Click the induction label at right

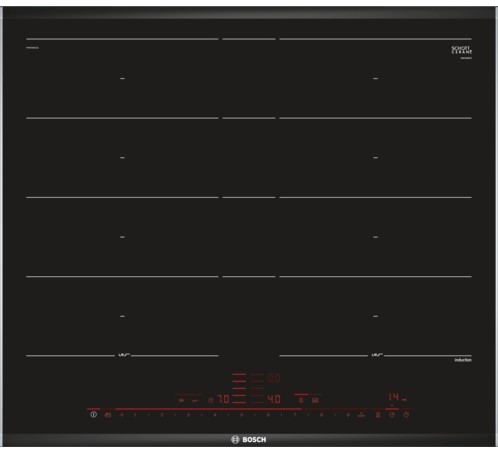click(x=463, y=360)
